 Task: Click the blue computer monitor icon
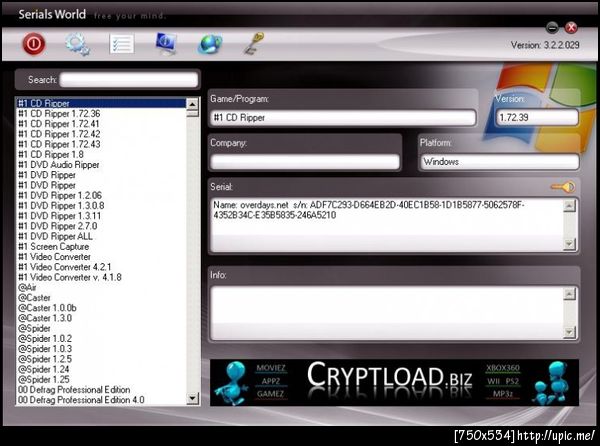click(166, 43)
